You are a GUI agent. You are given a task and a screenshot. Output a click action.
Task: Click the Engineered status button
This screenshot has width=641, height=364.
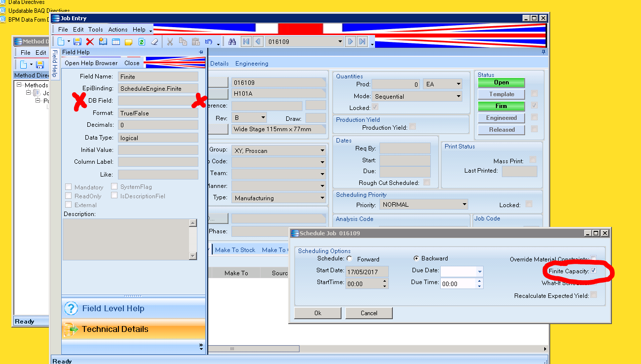[x=501, y=118]
